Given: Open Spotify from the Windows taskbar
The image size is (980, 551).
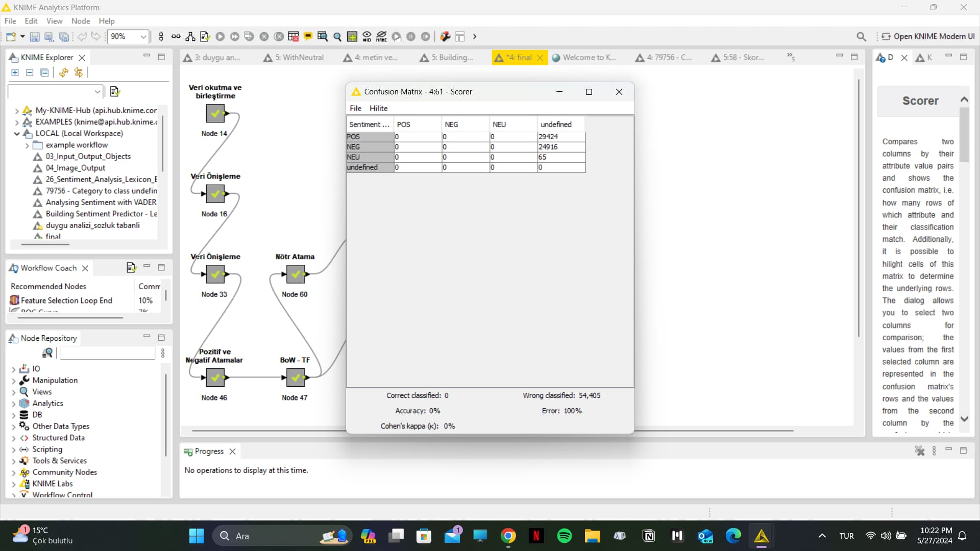Looking at the screenshot, I should (565, 536).
